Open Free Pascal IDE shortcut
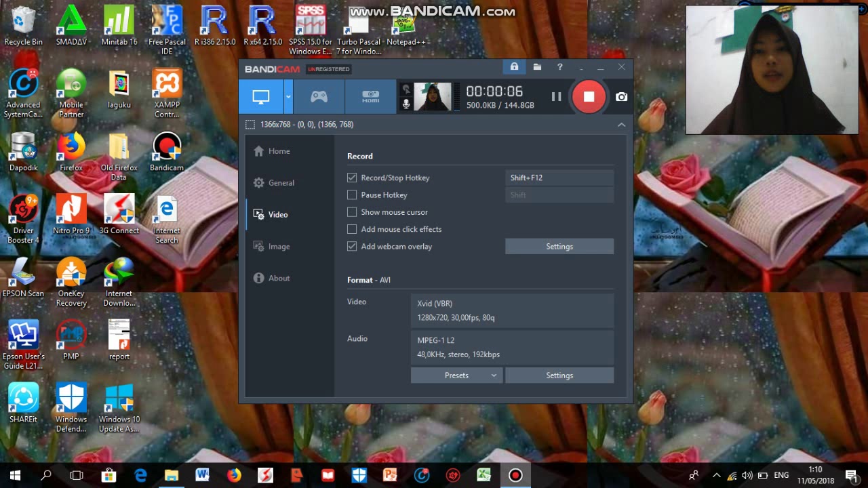Viewport: 868px width, 488px height. coord(167,30)
